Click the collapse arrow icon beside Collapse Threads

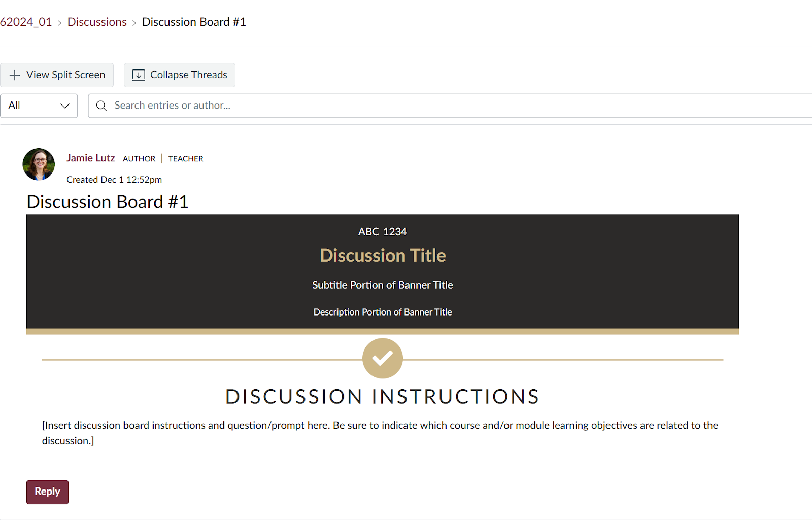(139, 75)
